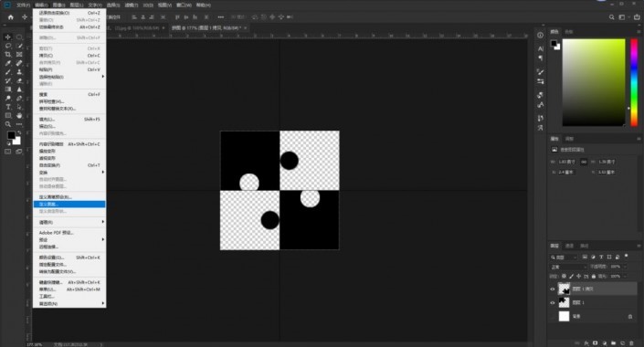Select the Horizontal Type tool
Viewport: 644px width, 347px height.
point(8,107)
